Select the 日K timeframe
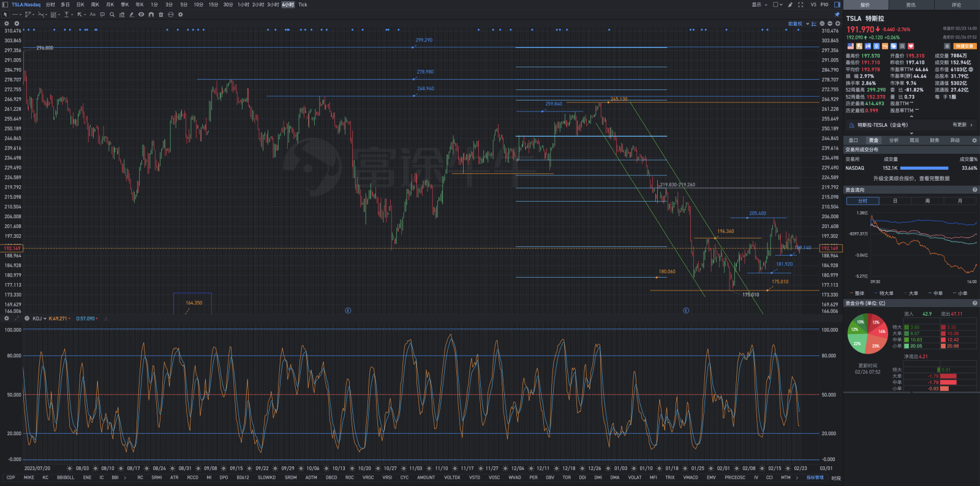 tap(80, 4)
